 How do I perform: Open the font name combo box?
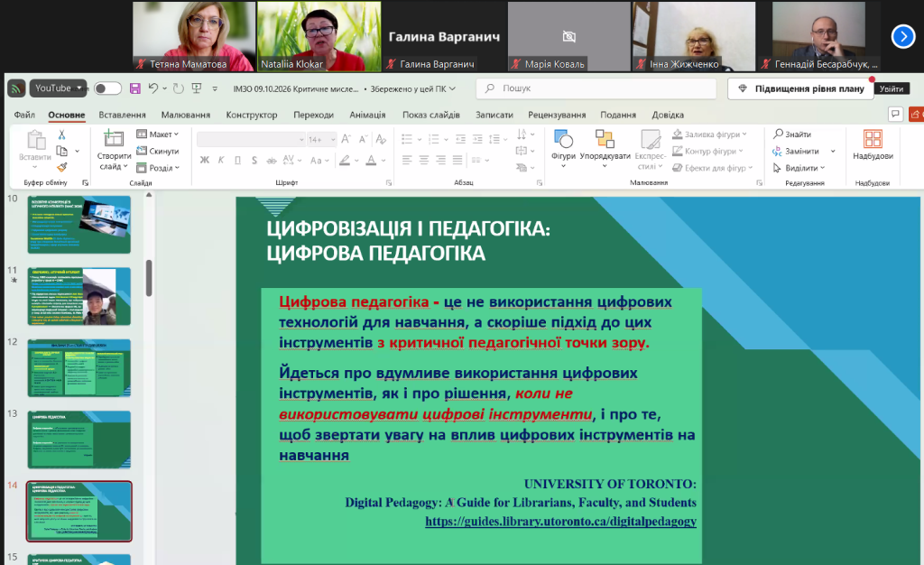point(251,139)
